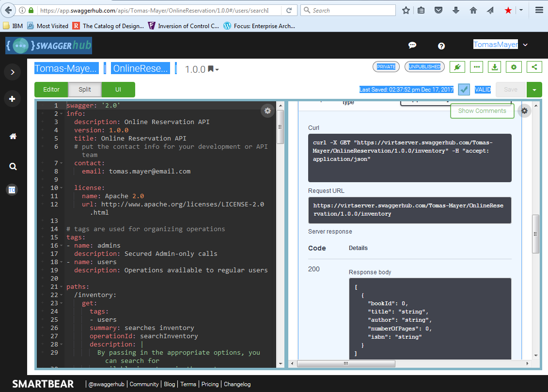Expand the Save button dropdown arrow
The height and width of the screenshot is (392, 548).
click(534, 90)
